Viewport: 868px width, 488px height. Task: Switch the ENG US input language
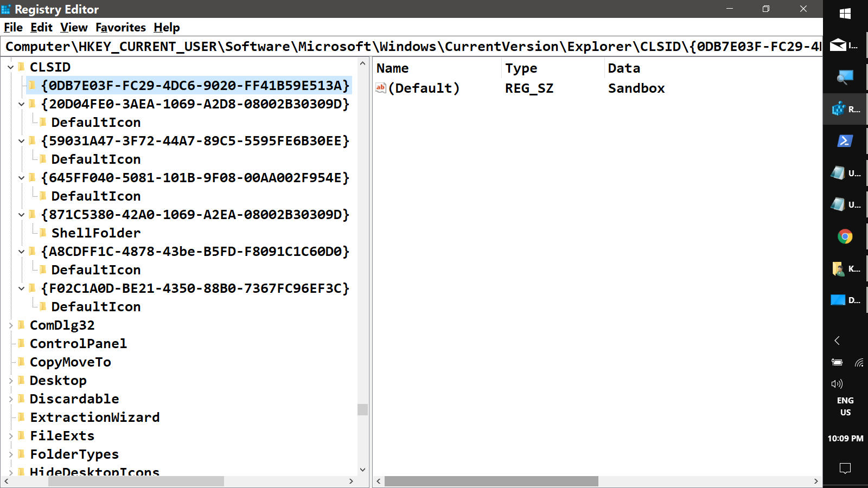pyautogui.click(x=845, y=406)
